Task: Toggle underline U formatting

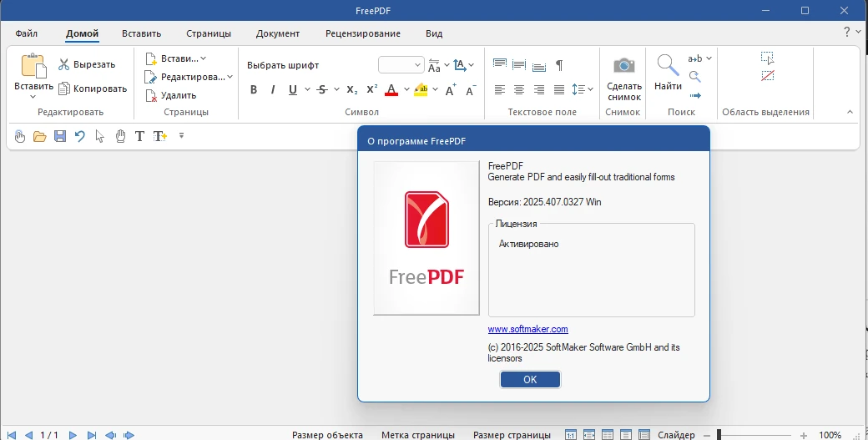Action: [293, 89]
